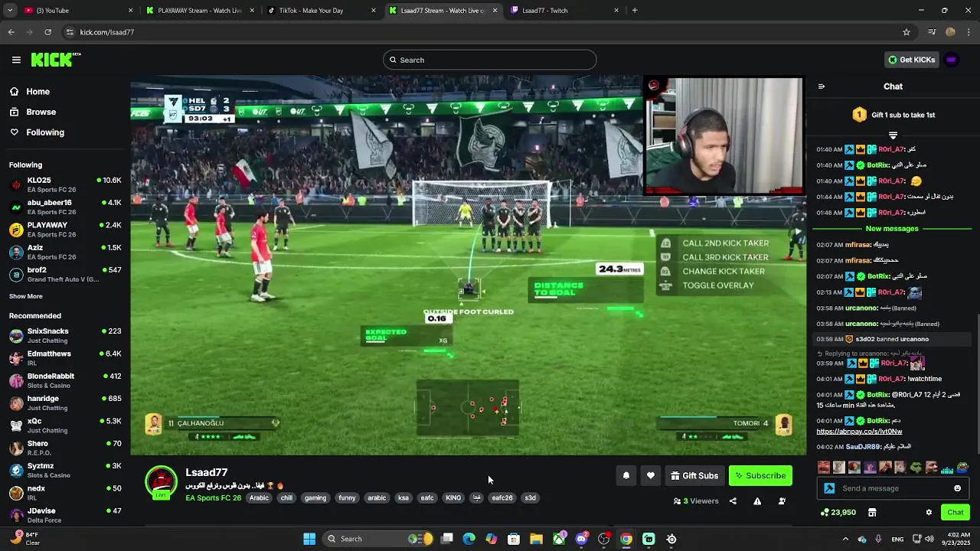Open abu_abeer16 channel in sidebar
980x551 pixels.
65,207
